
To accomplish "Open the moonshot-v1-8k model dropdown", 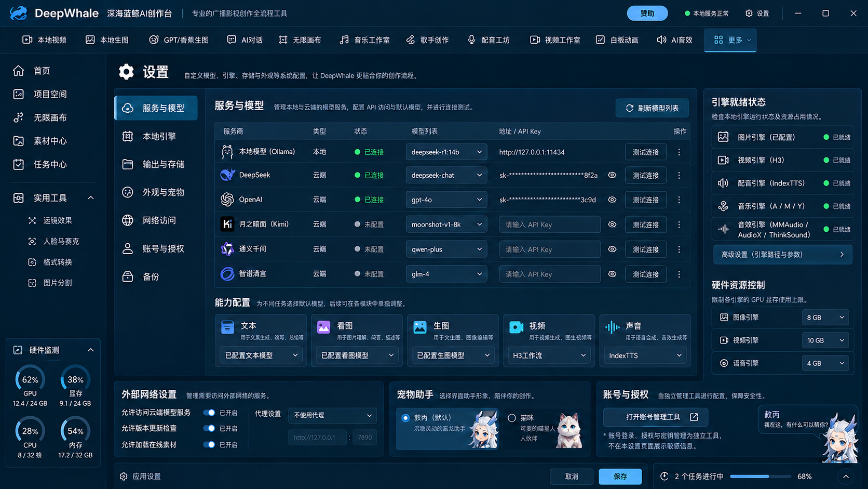I will [446, 224].
